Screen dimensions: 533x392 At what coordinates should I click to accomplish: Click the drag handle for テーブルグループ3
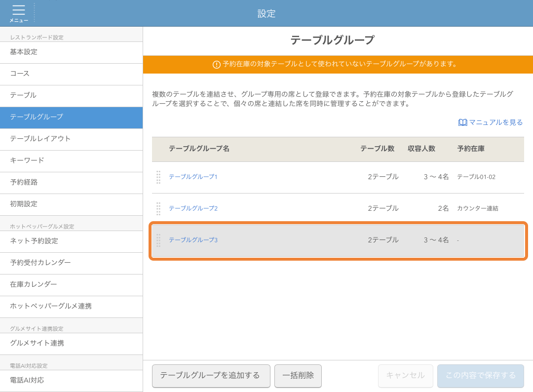[x=158, y=240]
